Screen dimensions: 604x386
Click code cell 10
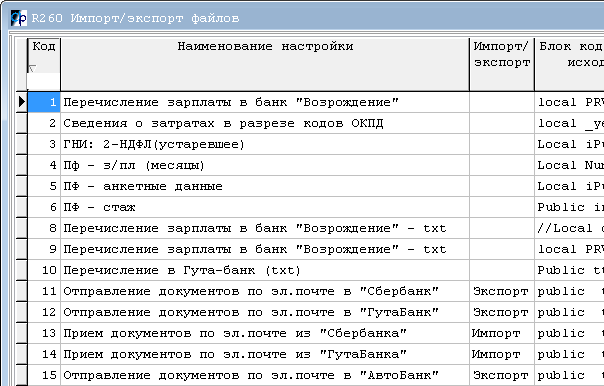point(44,270)
